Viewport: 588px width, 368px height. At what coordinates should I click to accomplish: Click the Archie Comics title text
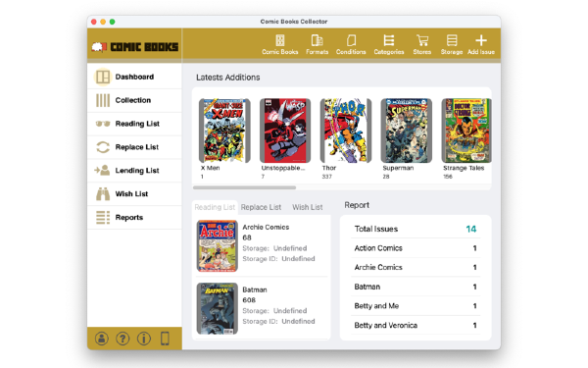(x=266, y=228)
